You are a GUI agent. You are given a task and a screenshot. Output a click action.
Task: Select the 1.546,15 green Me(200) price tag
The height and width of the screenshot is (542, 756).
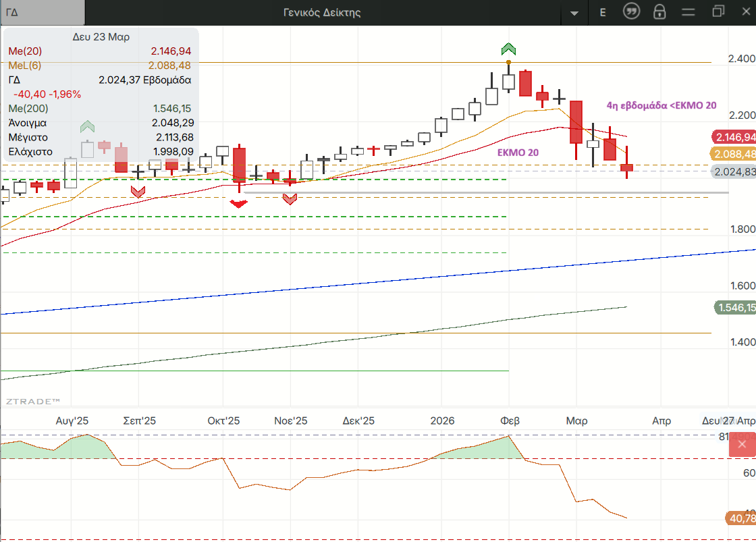(x=734, y=308)
